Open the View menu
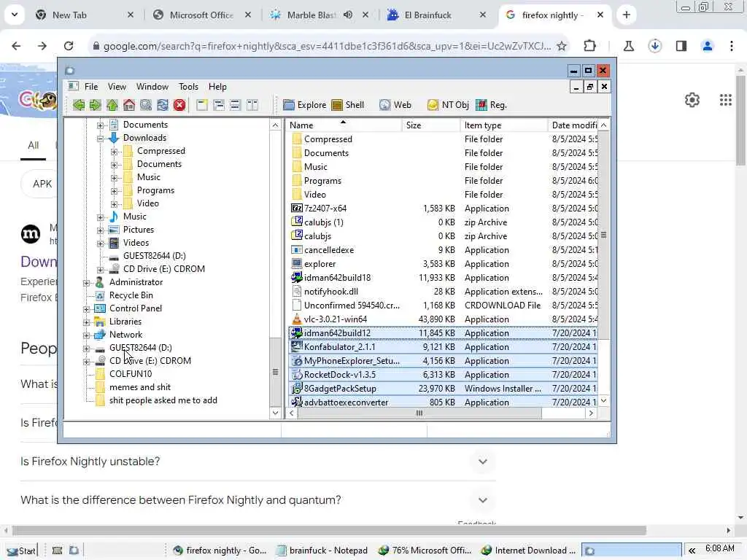This screenshot has height=560, width=747. pyautogui.click(x=117, y=87)
